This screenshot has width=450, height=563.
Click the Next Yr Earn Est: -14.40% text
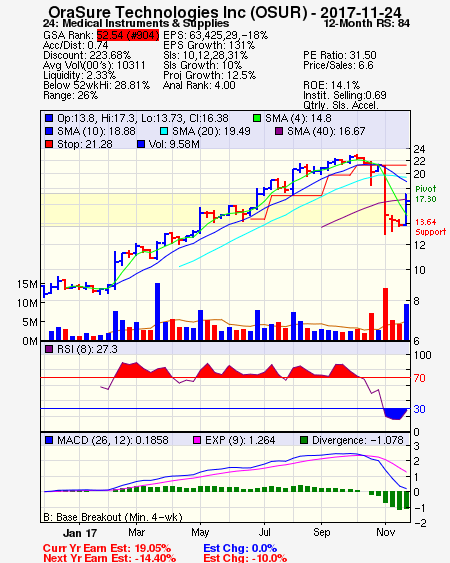click(110, 558)
